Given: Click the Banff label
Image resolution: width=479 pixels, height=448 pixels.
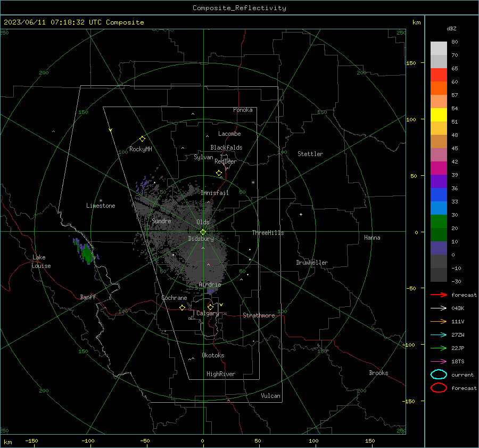Looking at the screenshot, I should (x=88, y=297).
